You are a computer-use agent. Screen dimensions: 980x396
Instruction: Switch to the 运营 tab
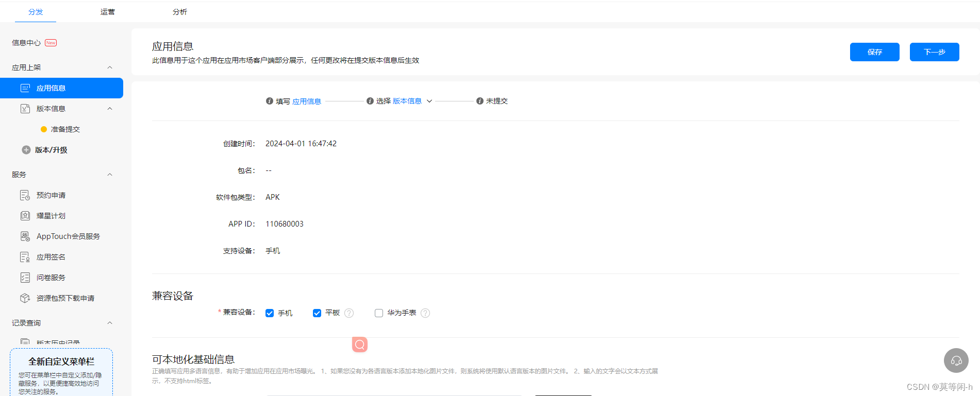pos(108,12)
